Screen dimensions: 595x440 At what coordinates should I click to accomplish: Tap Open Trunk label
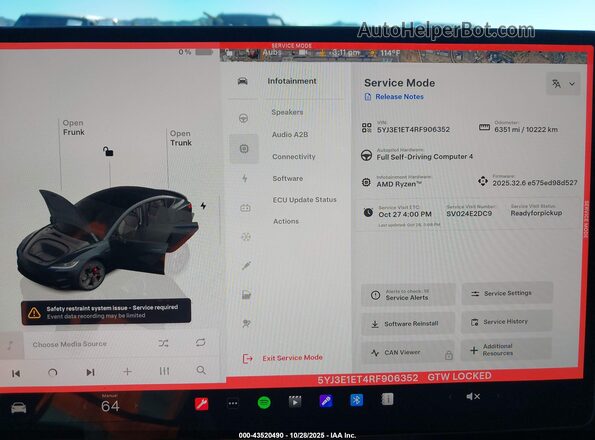click(181, 138)
